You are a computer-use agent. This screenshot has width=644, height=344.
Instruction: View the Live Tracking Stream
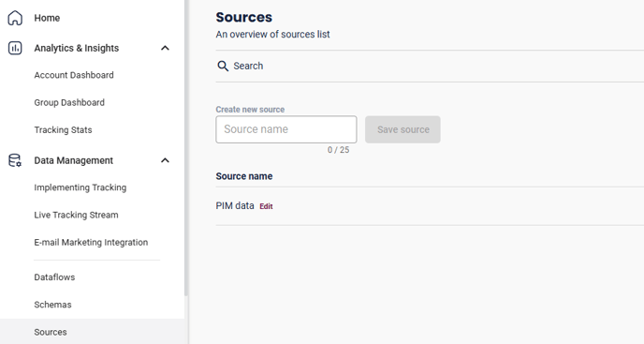[x=76, y=215]
